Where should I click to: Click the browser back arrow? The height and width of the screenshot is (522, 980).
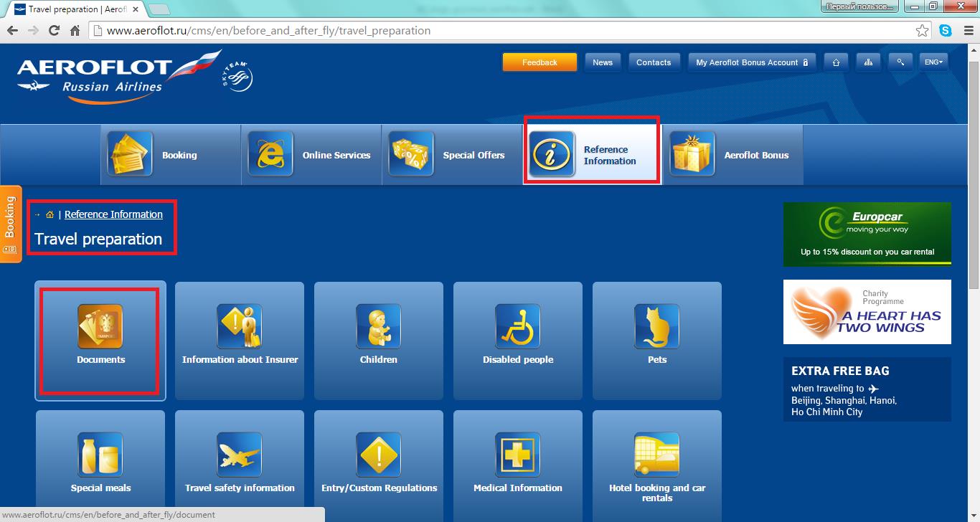pos(12,31)
